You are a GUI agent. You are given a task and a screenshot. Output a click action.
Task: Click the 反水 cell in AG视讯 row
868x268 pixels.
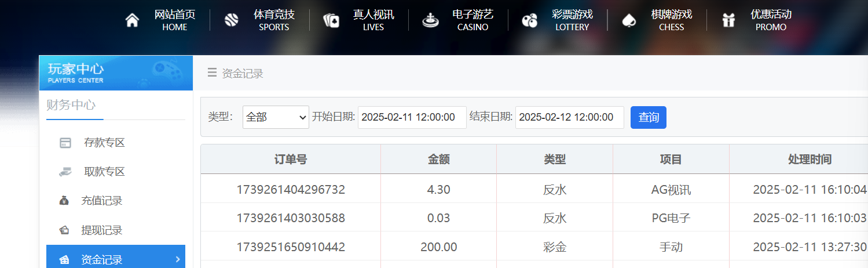point(555,189)
